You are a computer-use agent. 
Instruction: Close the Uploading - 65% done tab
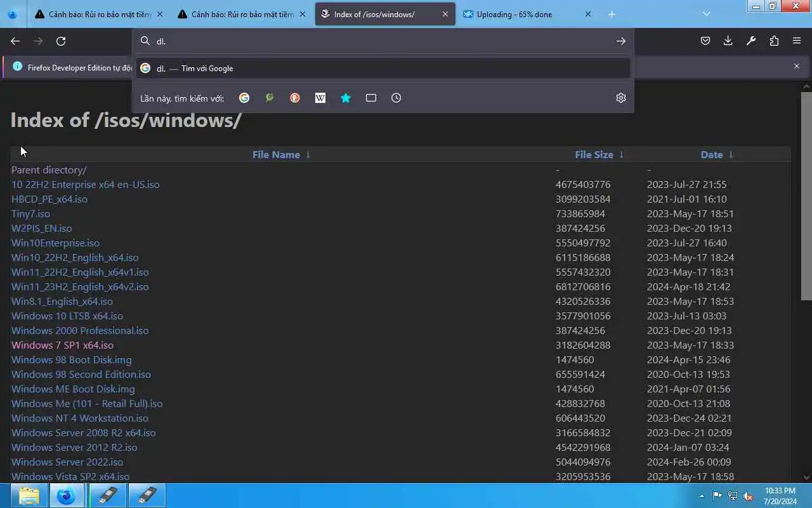588,14
